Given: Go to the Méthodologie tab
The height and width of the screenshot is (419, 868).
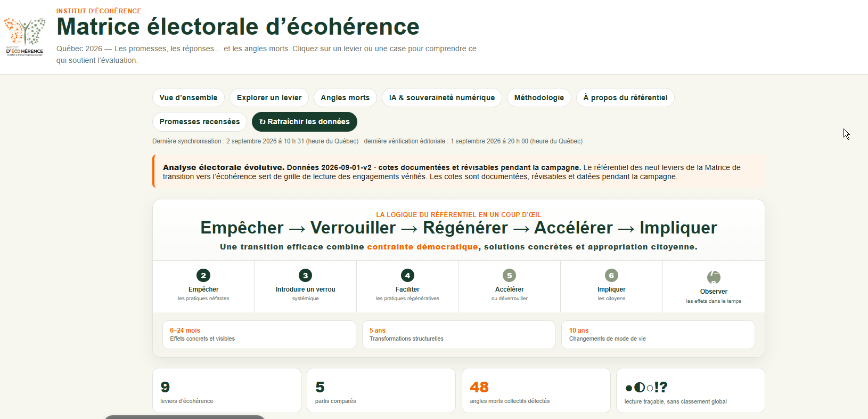Looking at the screenshot, I should (x=539, y=98).
